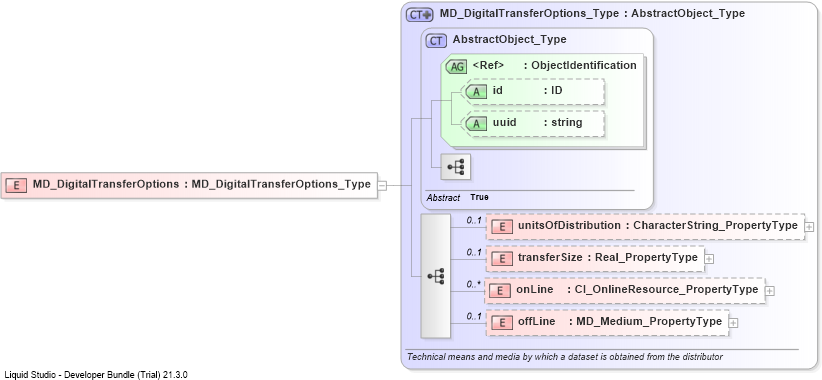822x380 pixels.
Task: Click the A icon of uuid attribute
Action: [x=476, y=124]
